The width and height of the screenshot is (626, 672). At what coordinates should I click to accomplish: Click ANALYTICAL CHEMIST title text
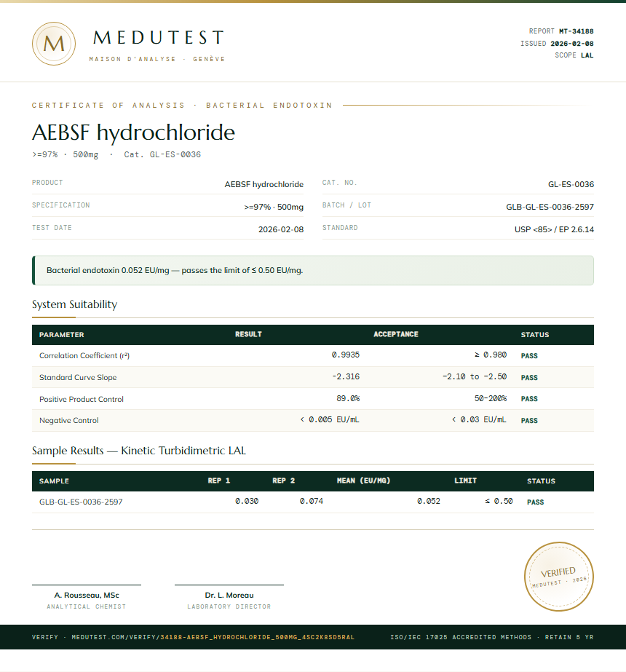[87, 607]
